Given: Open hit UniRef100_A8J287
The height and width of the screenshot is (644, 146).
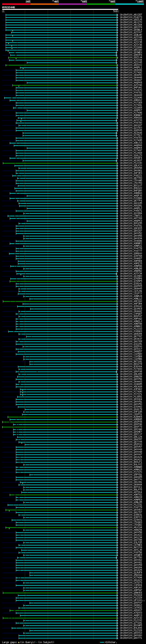Looking at the screenshot, I should [x=131, y=15].
